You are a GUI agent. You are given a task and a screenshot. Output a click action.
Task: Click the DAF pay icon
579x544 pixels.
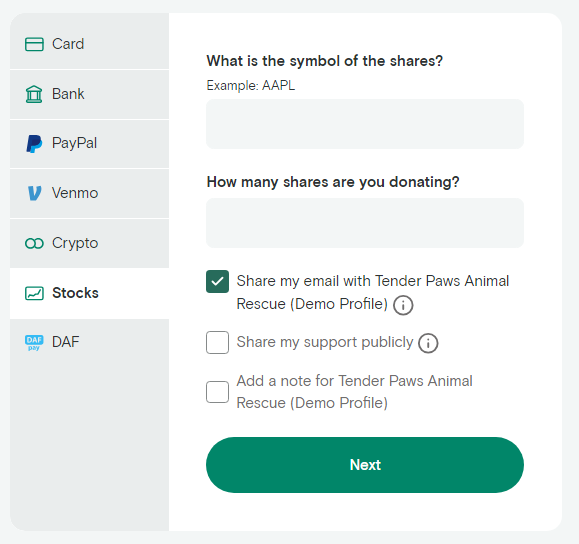(x=34, y=342)
